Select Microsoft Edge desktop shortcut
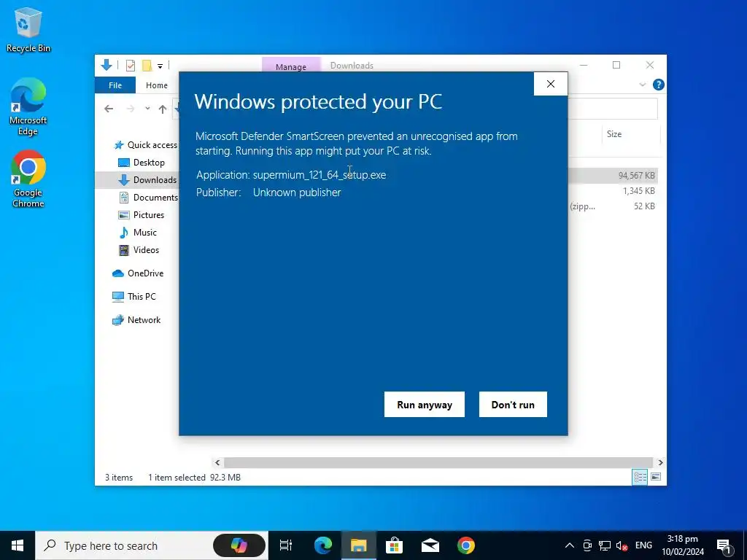This screenshot has height=560, width=747. point(28,106)
